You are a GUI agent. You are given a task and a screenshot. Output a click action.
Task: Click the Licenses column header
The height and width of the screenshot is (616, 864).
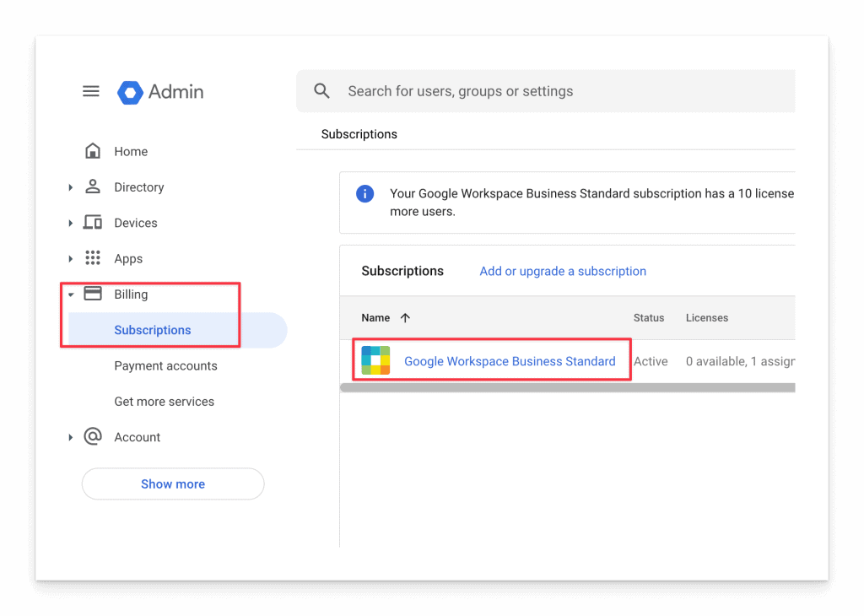coord(707,318)
